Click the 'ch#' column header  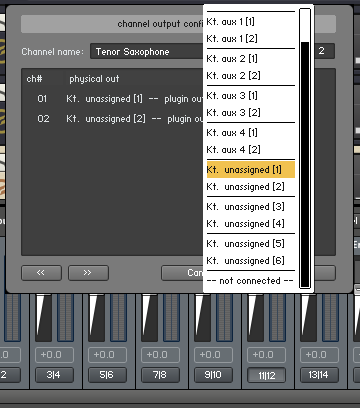34,79
